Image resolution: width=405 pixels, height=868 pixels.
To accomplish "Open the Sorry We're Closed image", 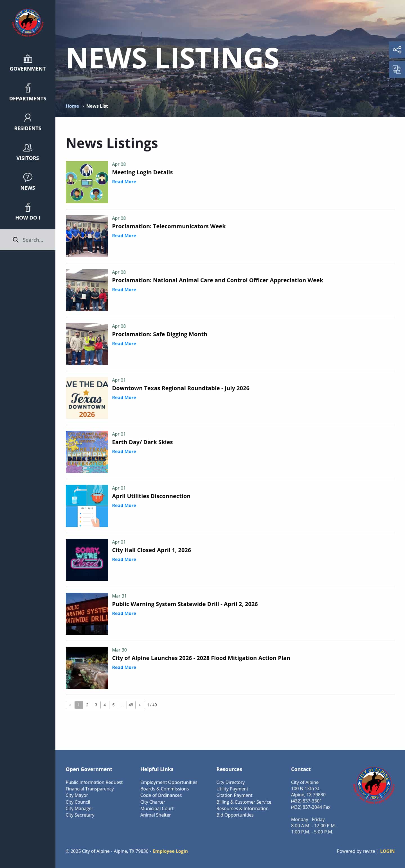I will (x=87, y=560).
